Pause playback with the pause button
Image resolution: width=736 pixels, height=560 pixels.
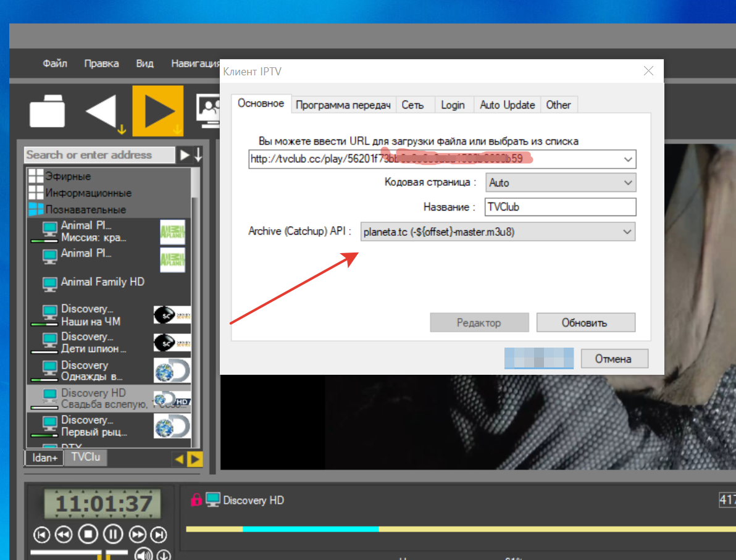[x=112, y=534]
